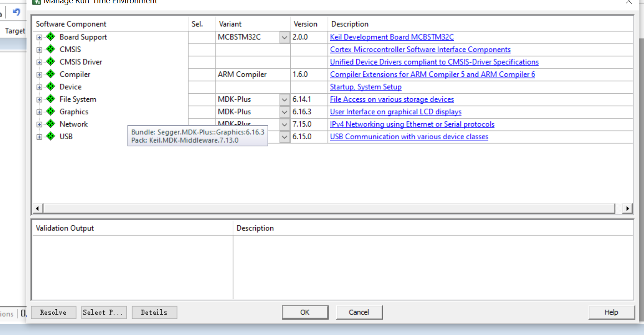644x335 pixels.
Task: Open User Interface on graphical LCD displays link
Action: click(x=396, y=112)
